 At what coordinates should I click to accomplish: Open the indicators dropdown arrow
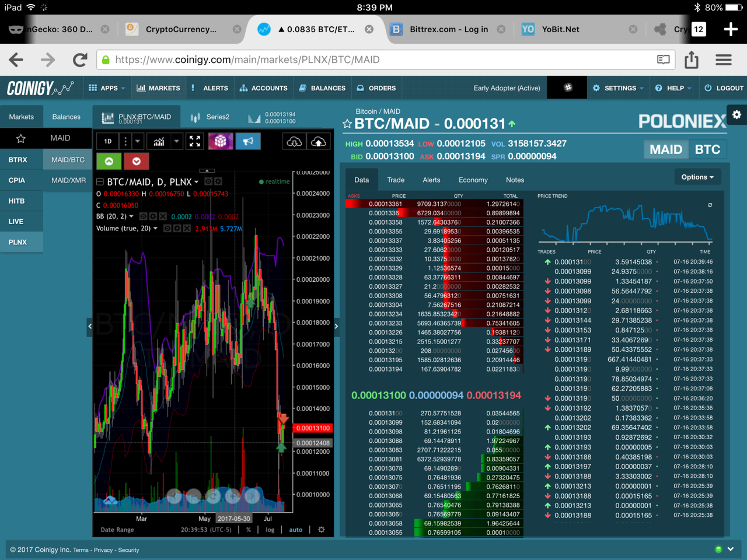coord(176,141)
